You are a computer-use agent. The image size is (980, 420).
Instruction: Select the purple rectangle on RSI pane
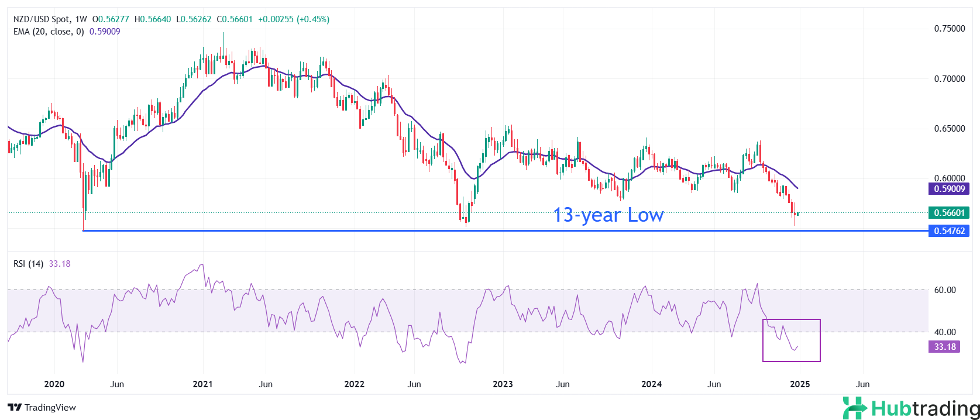(791, 320)
